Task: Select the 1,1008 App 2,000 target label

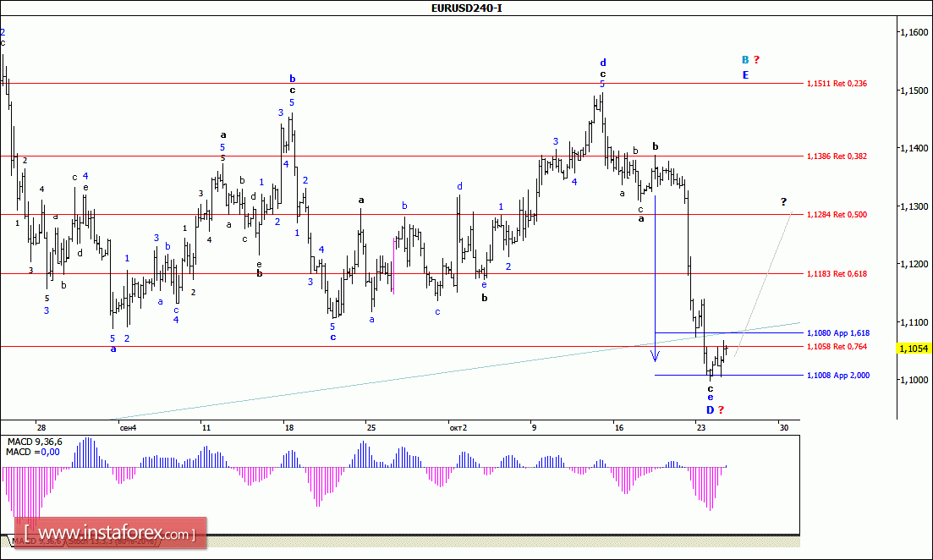Action: (838, 375)
